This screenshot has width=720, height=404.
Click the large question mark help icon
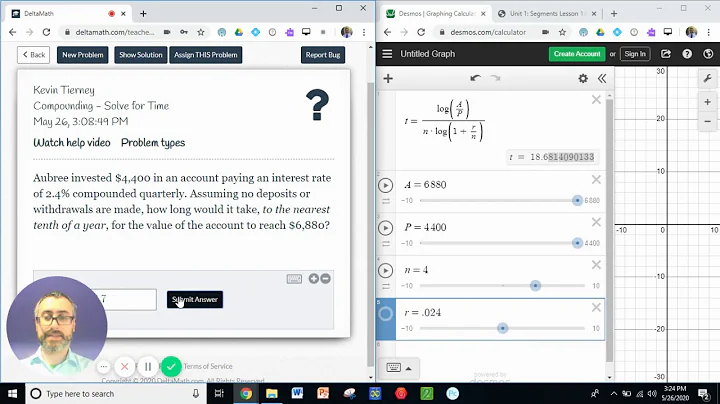(317, 105)
